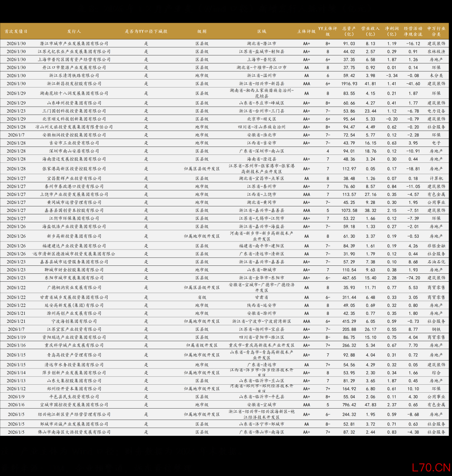Select the 发行人 column header
The height and width of the screenshot is (476, 452).
(74, 31)
